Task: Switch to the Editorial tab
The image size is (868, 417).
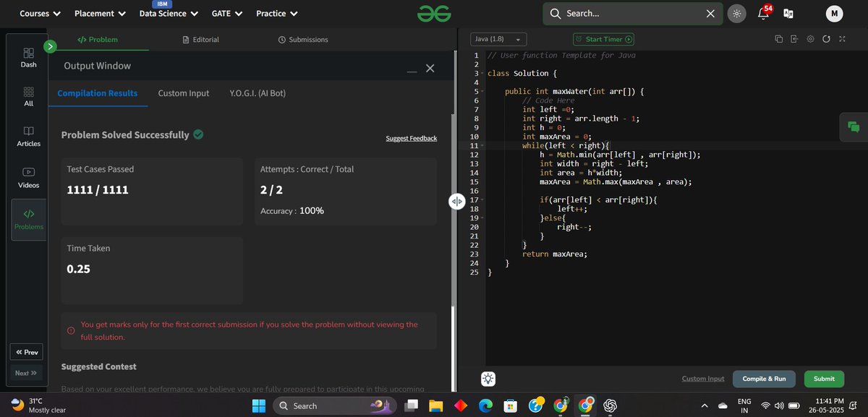Action: point(201,40)
